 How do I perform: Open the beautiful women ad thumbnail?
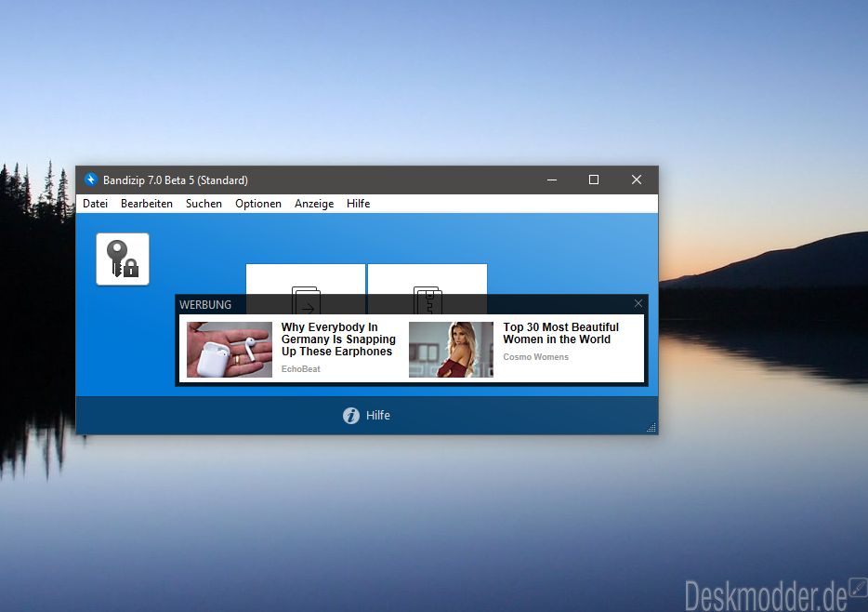pos(451,350)
